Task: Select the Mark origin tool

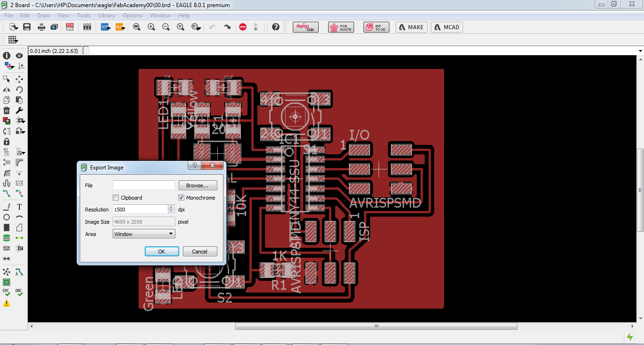Action: pyautogui.click(x=21, y=67)
